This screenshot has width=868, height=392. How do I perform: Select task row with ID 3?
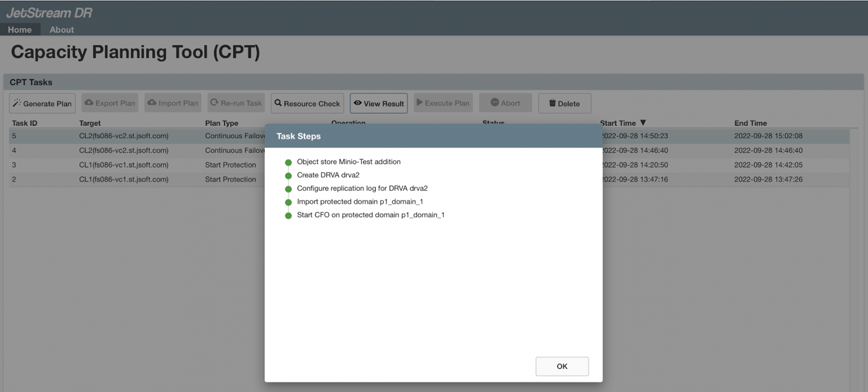click(x=135, y=165)
